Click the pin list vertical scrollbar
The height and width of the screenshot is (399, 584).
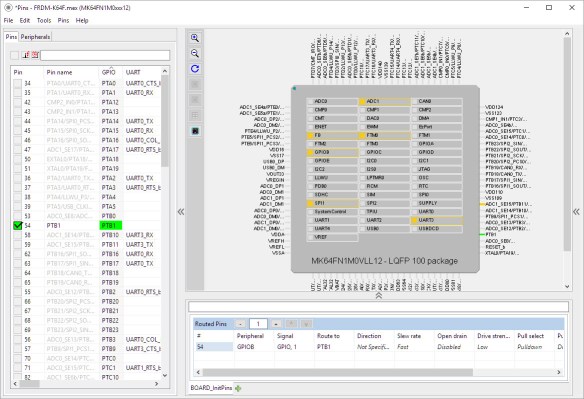pyautogui.click(x=165, y=121)
